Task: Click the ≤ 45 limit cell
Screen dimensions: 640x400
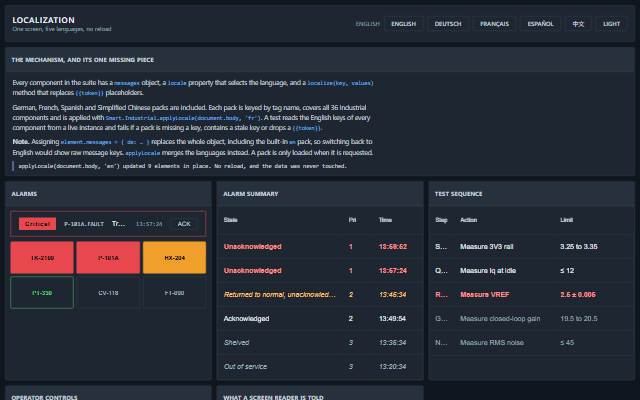Action: (567, 343)
